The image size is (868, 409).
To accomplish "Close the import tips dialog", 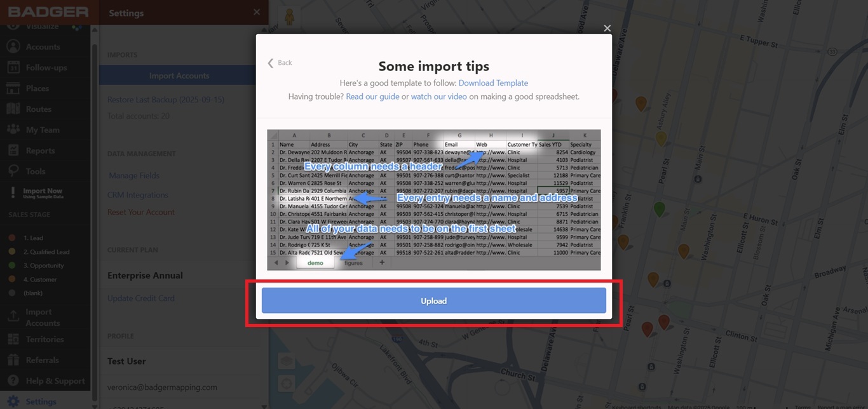I will pyautogui.click(x=607, y=29).
